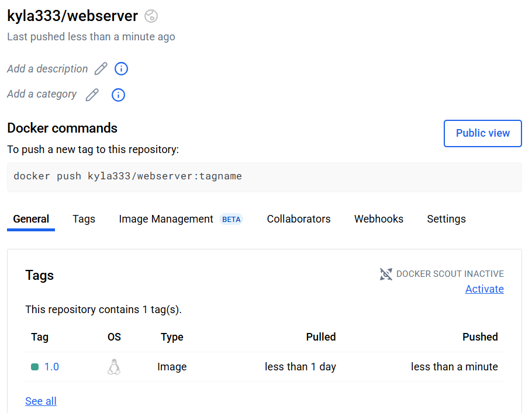The image size is (532, 413).
Task: Open the Settings tab
Action: [446, 219]
